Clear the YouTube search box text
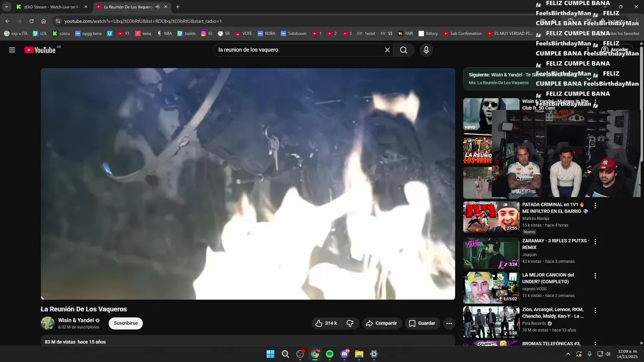This screenshot has width=644, height=362. point(387,50)
